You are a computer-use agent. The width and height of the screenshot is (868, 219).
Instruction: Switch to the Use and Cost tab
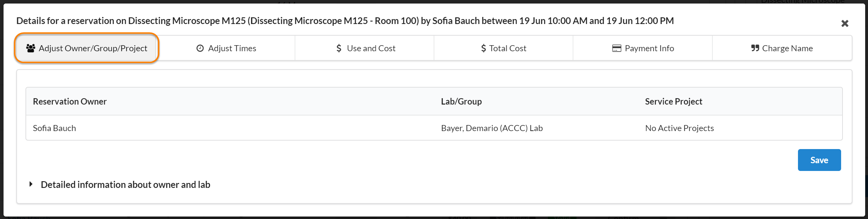(371, 48)
